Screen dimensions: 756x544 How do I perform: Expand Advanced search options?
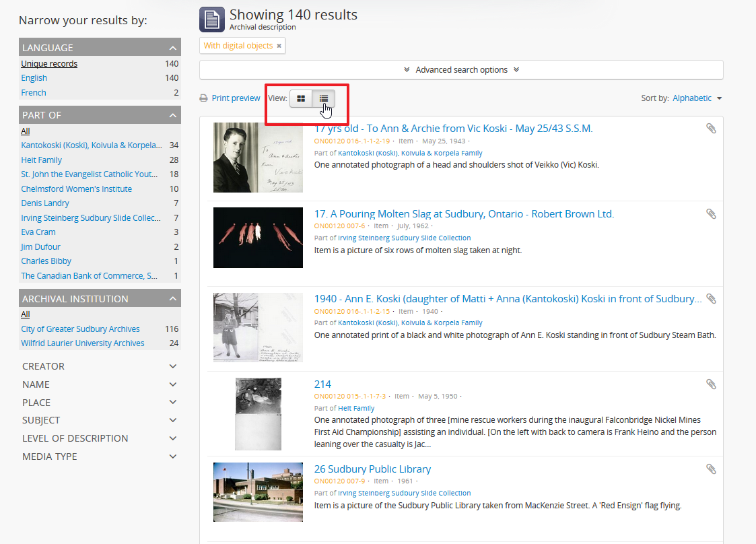tap(461, 70)
